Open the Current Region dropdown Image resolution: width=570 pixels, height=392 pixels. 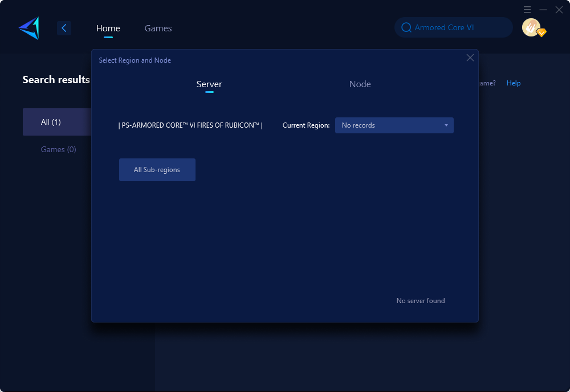coord(394,125)
